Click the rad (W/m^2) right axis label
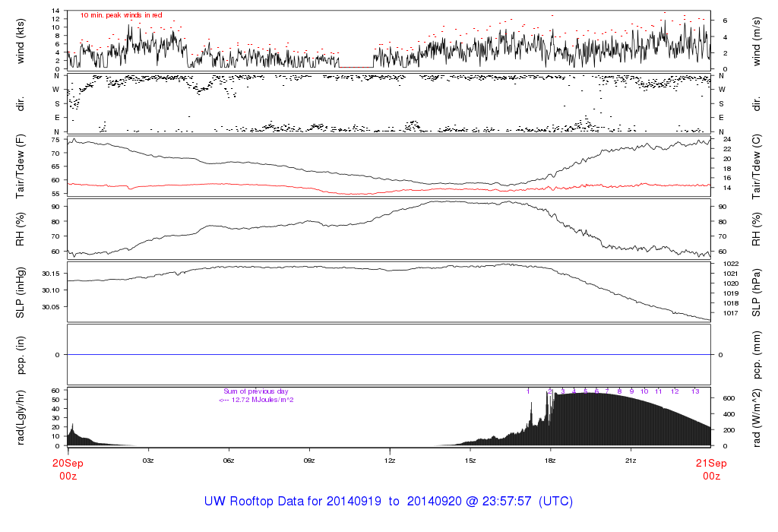This screenshot has height=532, width=778. point(757,417)
